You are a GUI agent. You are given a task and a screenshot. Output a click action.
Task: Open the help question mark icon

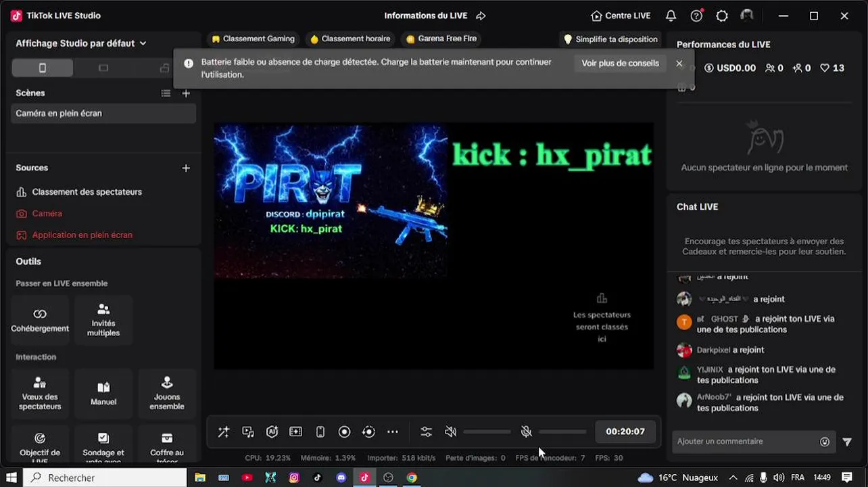[696, 16]
